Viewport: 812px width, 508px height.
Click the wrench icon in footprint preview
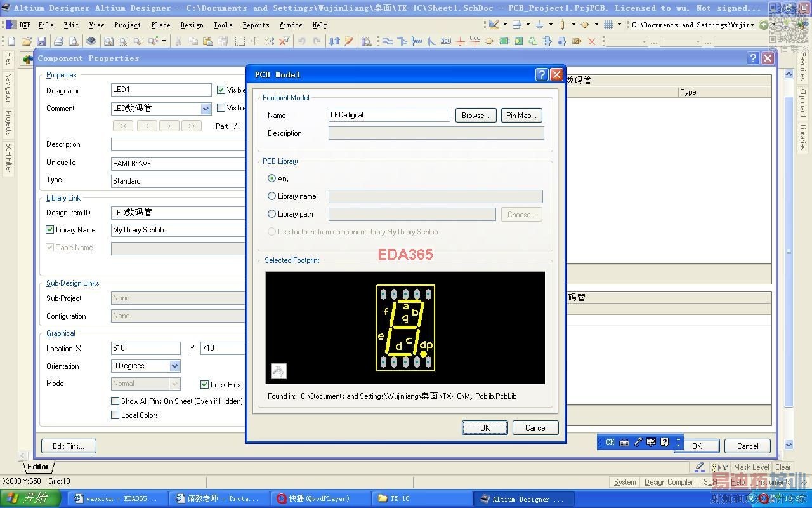[278, 371]
